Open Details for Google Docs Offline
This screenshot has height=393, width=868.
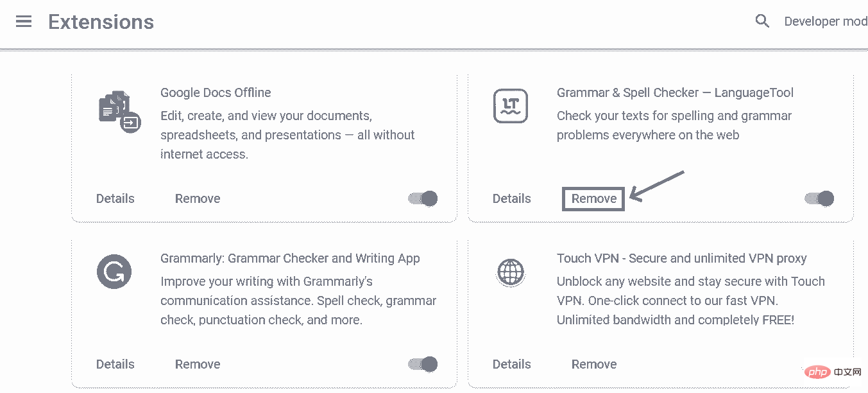[115, 198]
